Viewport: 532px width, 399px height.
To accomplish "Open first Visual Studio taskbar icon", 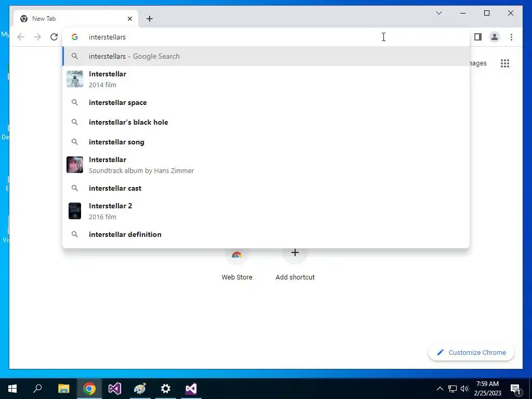I will [x=115, y=389].
